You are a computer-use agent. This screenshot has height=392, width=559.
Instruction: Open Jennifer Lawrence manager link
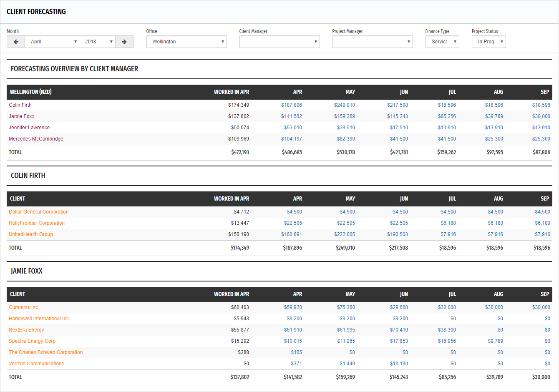(x=29, y=128)
